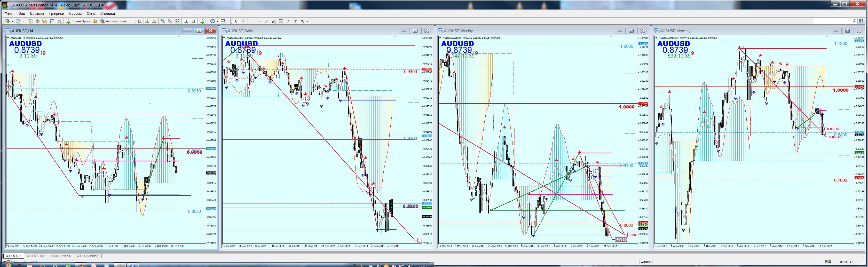Image resolution: width=868 pixels, height=267 pixels.
Task: Open the Profiles icon in toolbar
Action: pos(18,21)
